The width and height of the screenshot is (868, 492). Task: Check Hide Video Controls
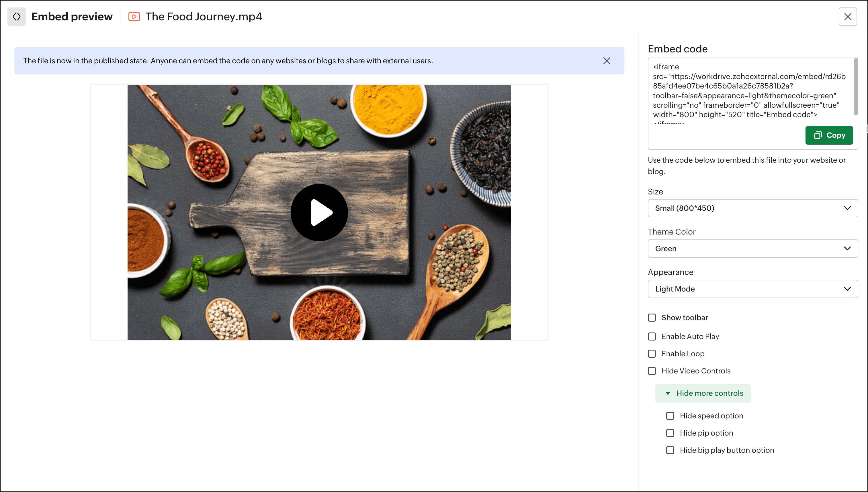pyautogui.click(x=652, y=371)
